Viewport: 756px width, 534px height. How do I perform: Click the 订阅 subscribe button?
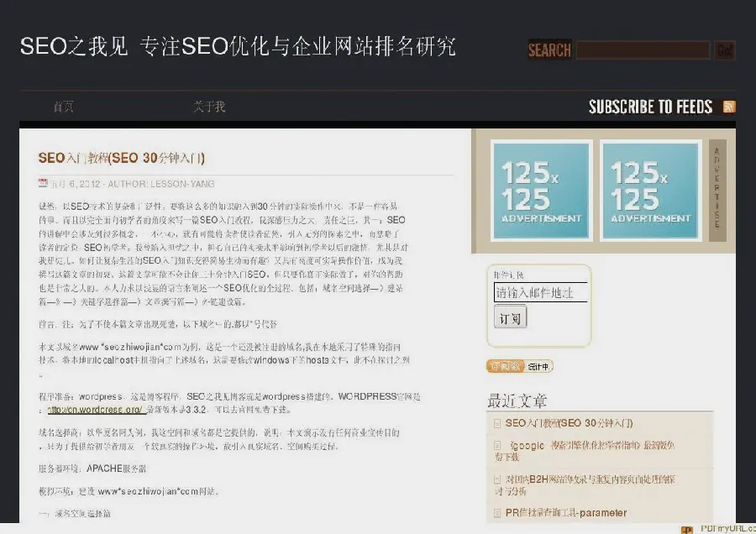510,318
